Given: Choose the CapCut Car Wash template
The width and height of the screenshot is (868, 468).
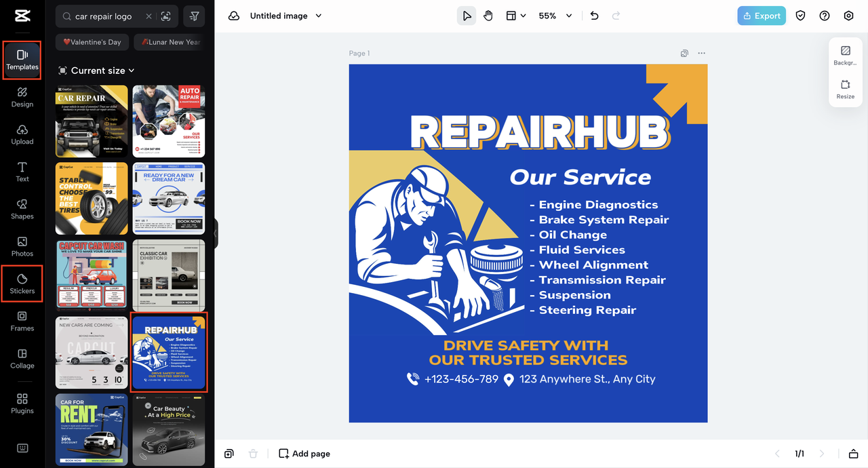Looking at the screenshot, I should (92, 275).
